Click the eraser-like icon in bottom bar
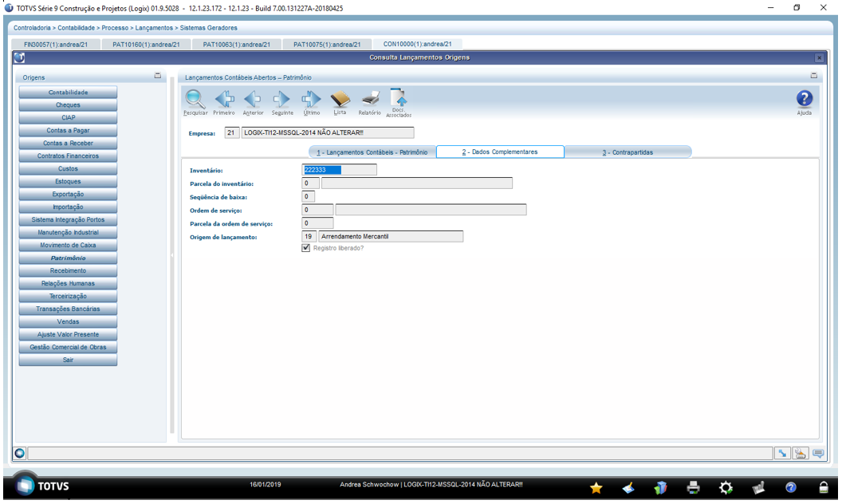Image resolution: width=842 pixels, height=504 pixels. pos(628,487)
